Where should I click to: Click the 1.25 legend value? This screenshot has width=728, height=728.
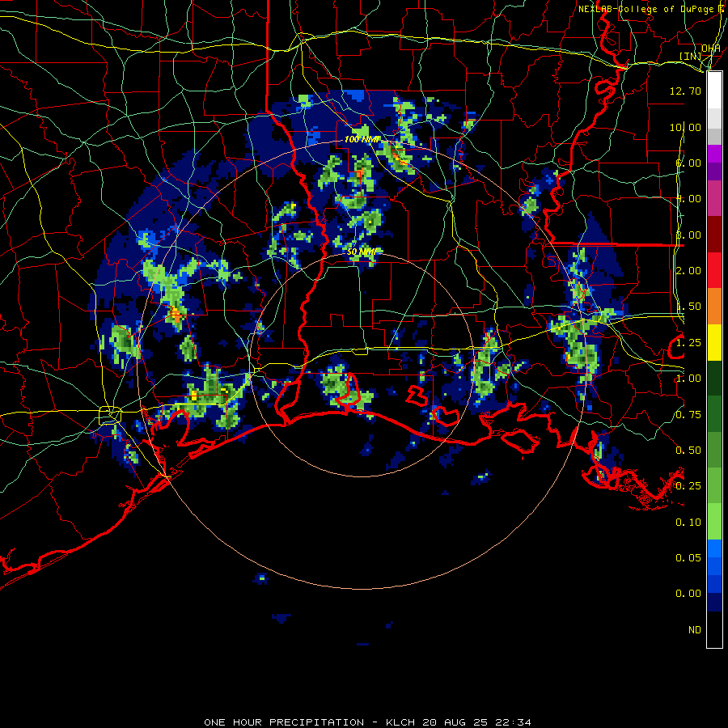coord(688,343)
